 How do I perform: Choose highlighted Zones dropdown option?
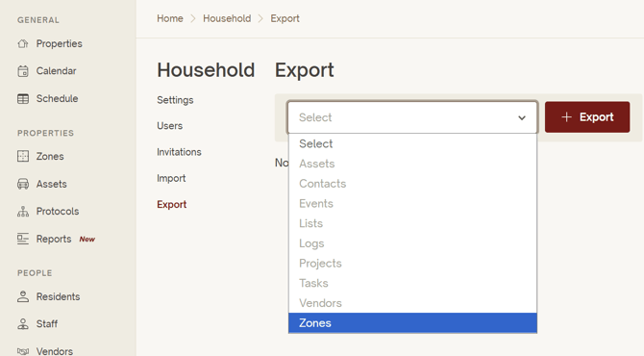click(x=412, y=323)
